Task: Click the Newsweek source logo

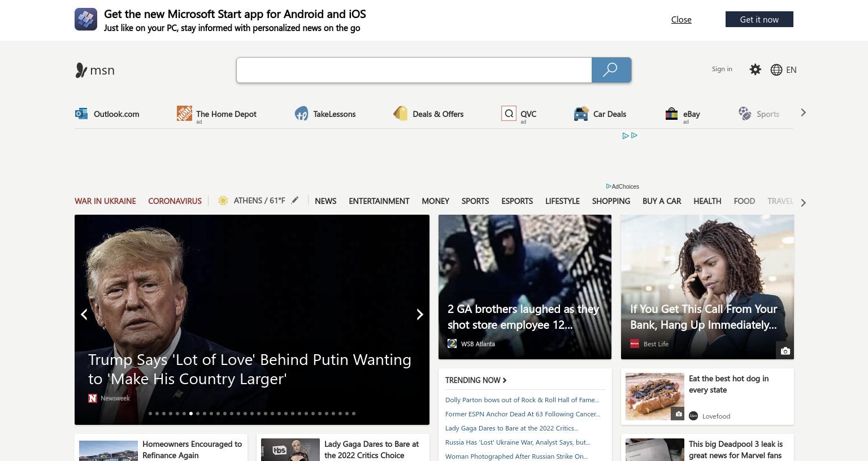Action: pos(93,398)
